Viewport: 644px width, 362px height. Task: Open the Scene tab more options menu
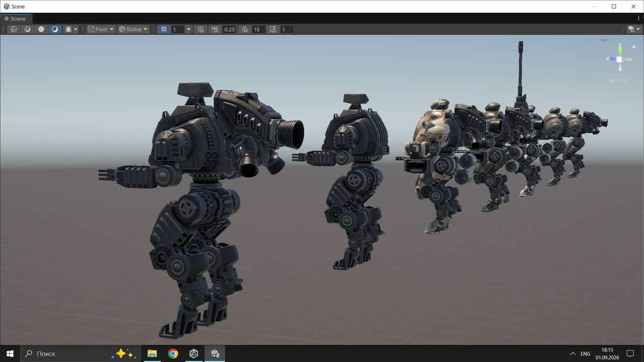click(x=638, y=19)
